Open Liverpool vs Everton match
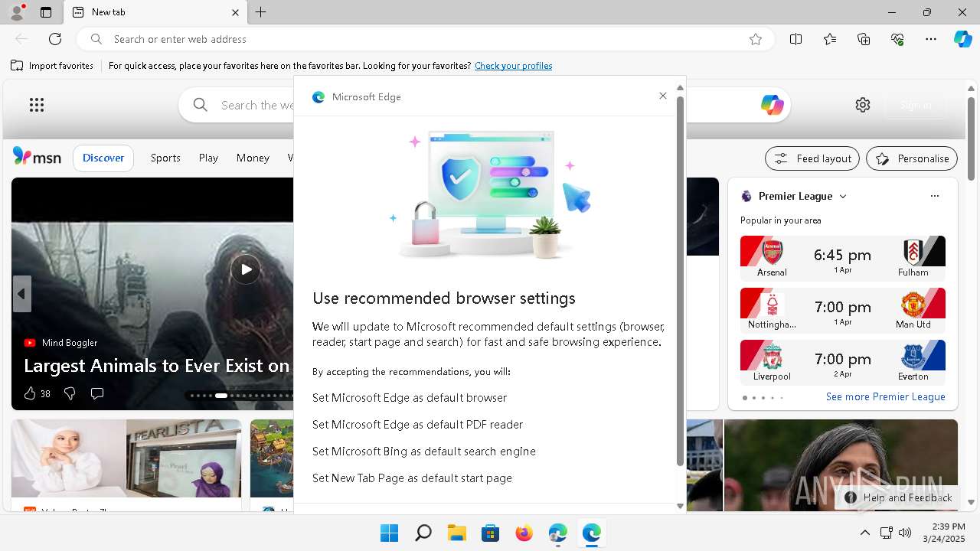Viewport: 980px width, 551px height. (x=843, y=362)
